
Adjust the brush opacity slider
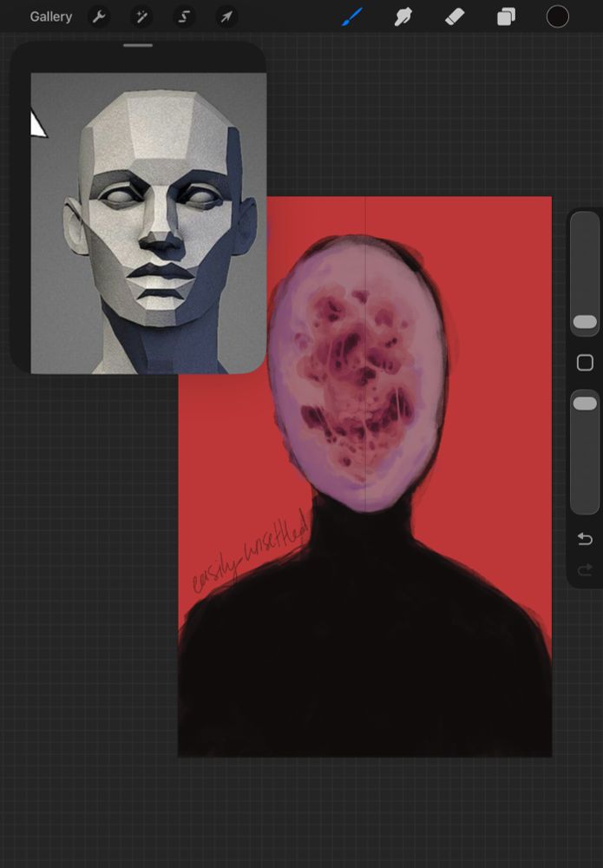(585, 452)
